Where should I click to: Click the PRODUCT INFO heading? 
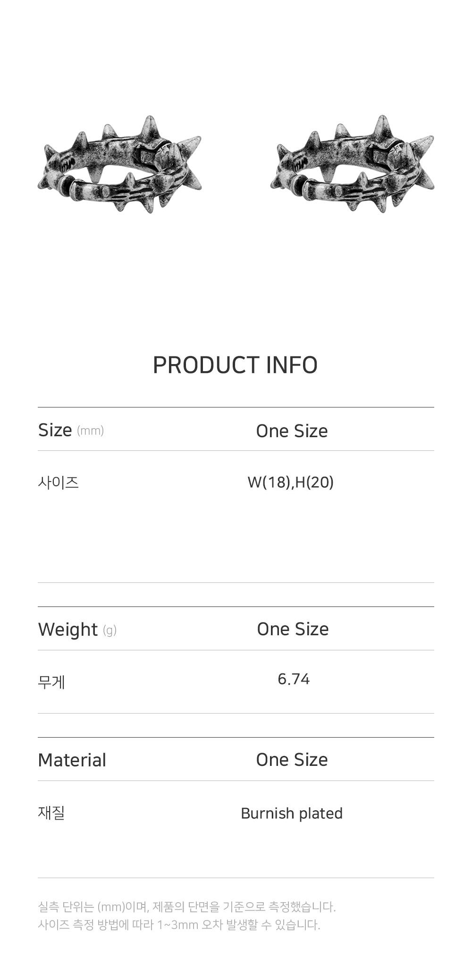(x=235, y=365)
